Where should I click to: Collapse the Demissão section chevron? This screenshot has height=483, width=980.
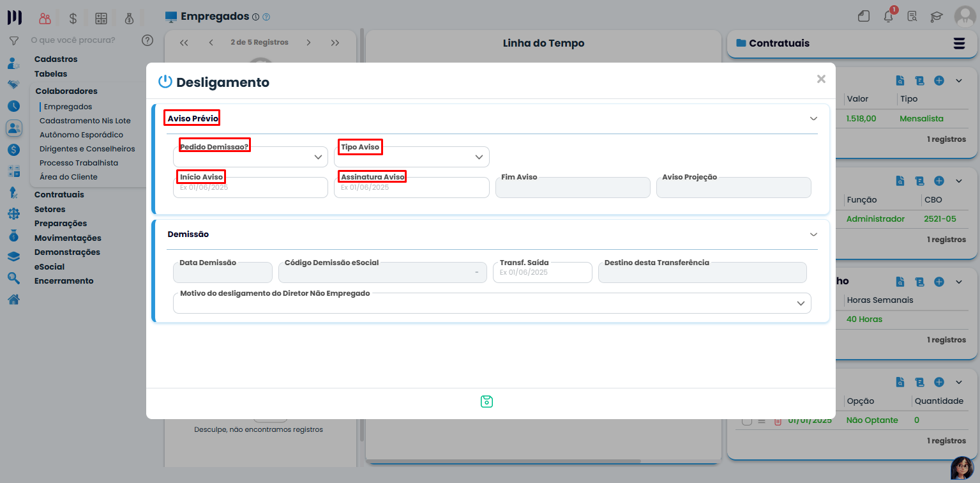[x=813, y=234]
